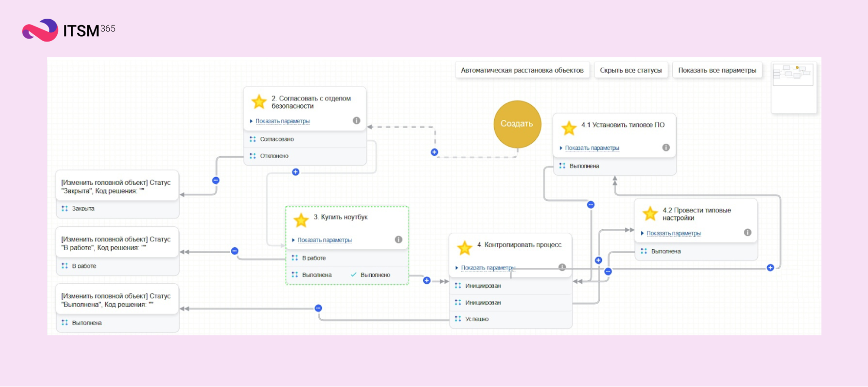The width and height of the screenshot is (868, 387).
Task: Click the plus connector below "Отклонено" status
Action: coord(296,172)
